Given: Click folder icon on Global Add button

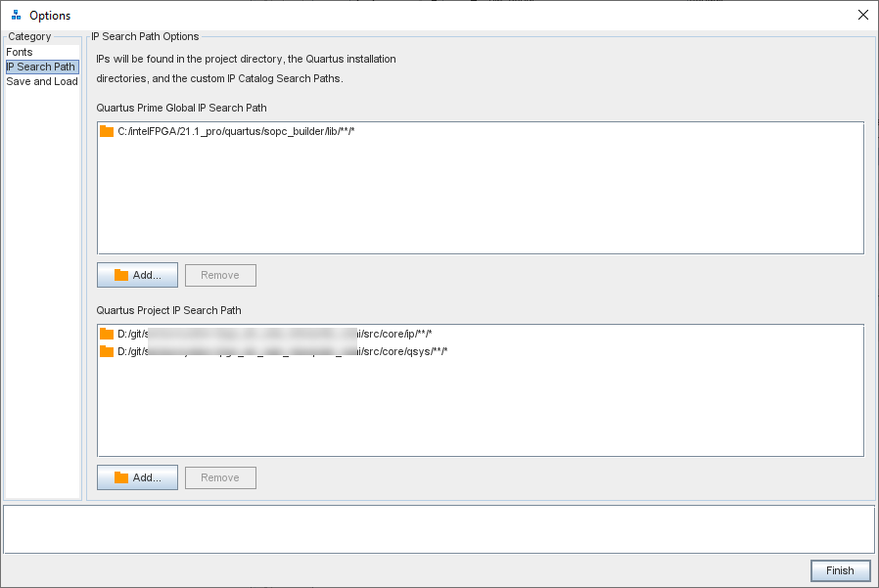Looking at the screenshot, I should point(121,276).
